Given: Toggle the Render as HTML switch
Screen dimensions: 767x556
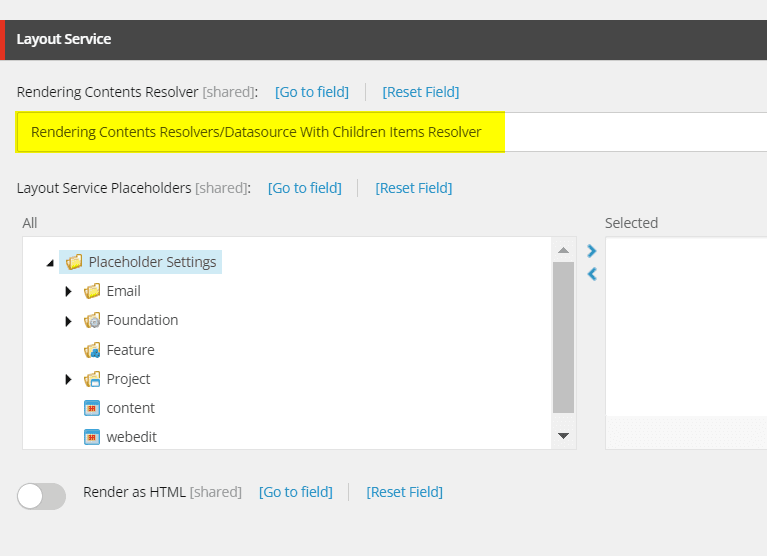Looking at the screenshot, I should [42, 496].
